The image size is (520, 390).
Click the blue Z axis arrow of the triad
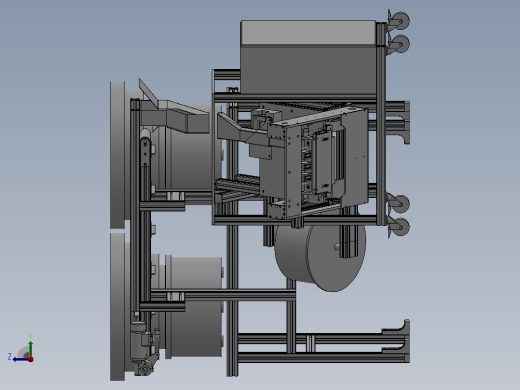click(x=20, y=359)
